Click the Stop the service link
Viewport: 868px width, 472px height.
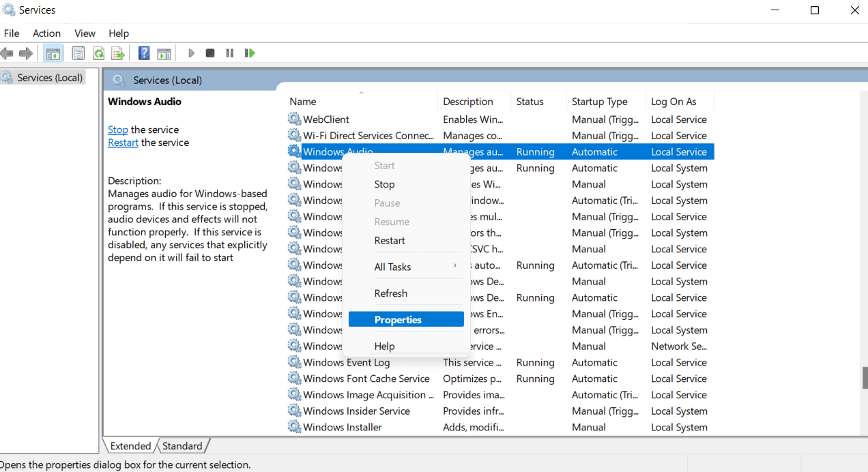(x=118, y=130)
